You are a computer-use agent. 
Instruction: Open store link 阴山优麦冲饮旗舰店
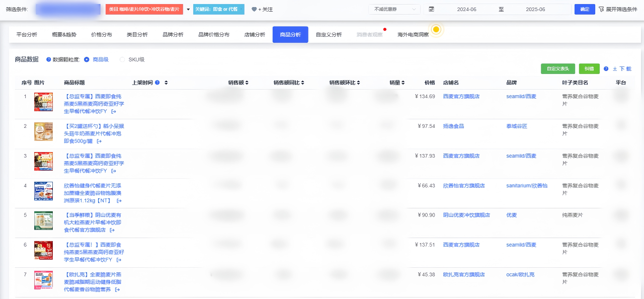click(x=466, y=215)
